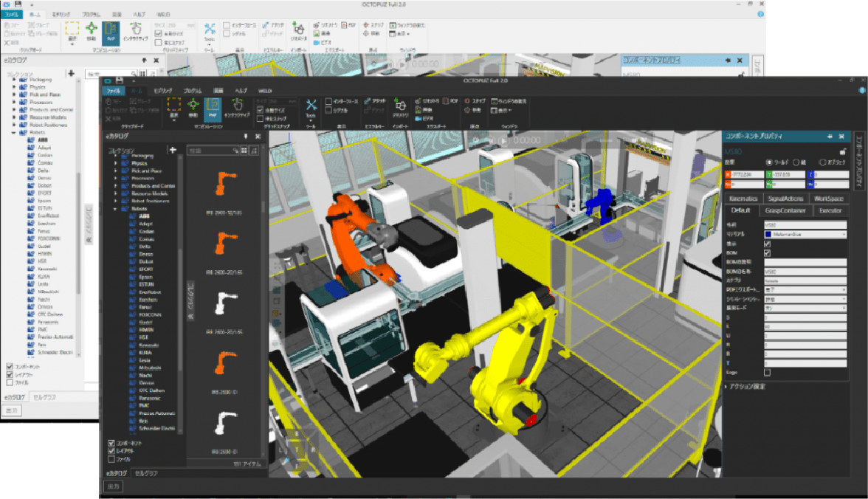The height and width of the screenshot is (499, 868).
Task: Click the green Move arrows tool in dark ribbon
Action: point(193,108)
